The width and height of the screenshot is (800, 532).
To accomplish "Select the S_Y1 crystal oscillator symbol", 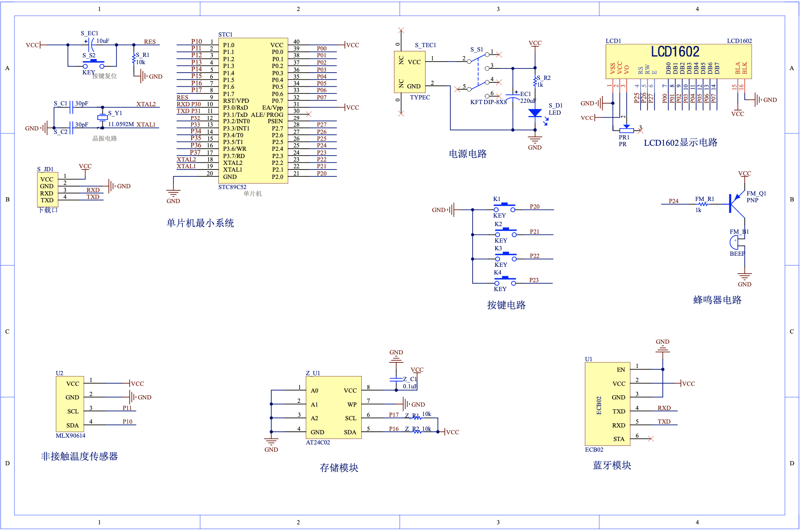I will 102,117.
